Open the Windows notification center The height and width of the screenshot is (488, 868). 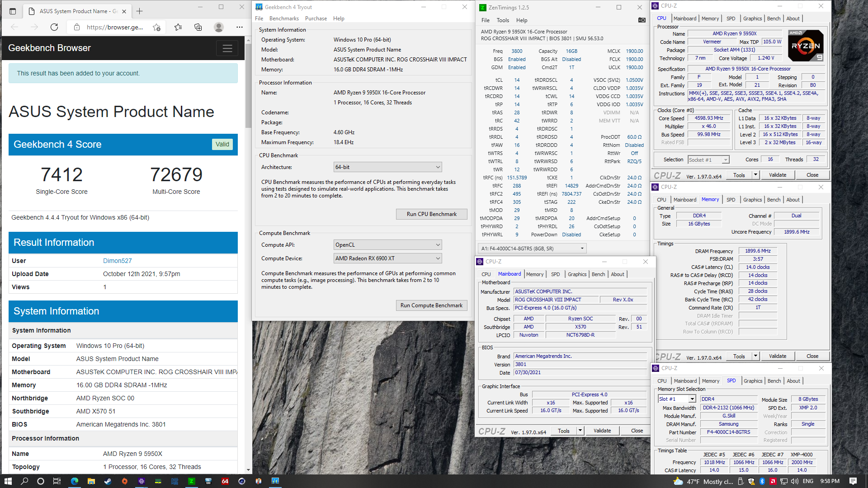tap(853, 481)
